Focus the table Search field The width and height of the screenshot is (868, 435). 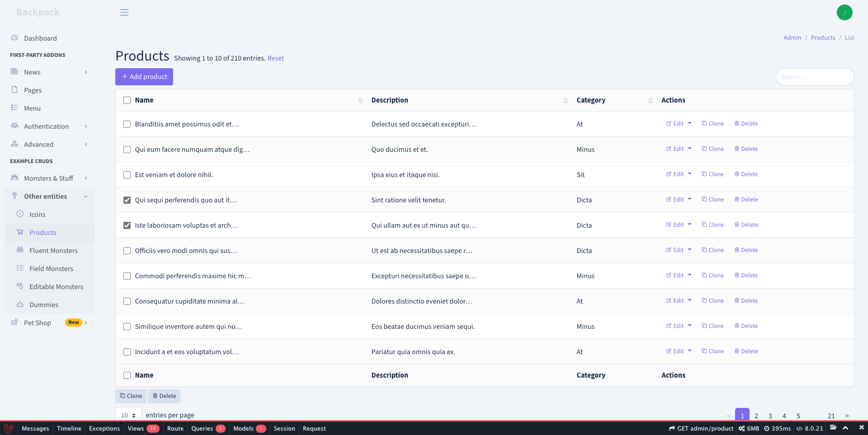click(x=815, y=77)
